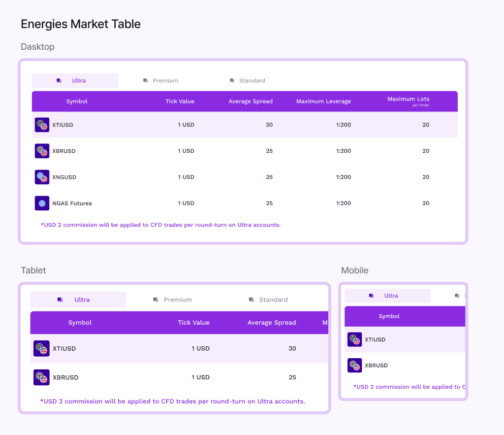Click the Average Spread column header in desktop table

tap(251, 101)
